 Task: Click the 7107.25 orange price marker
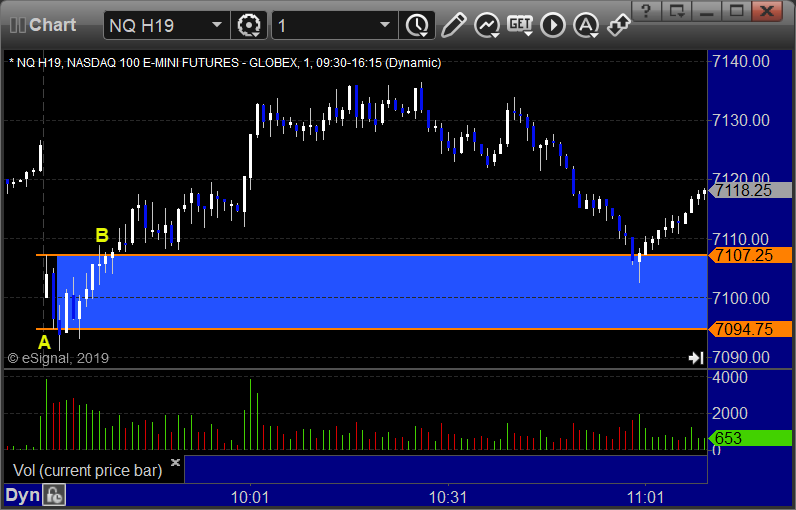[750, 255]
